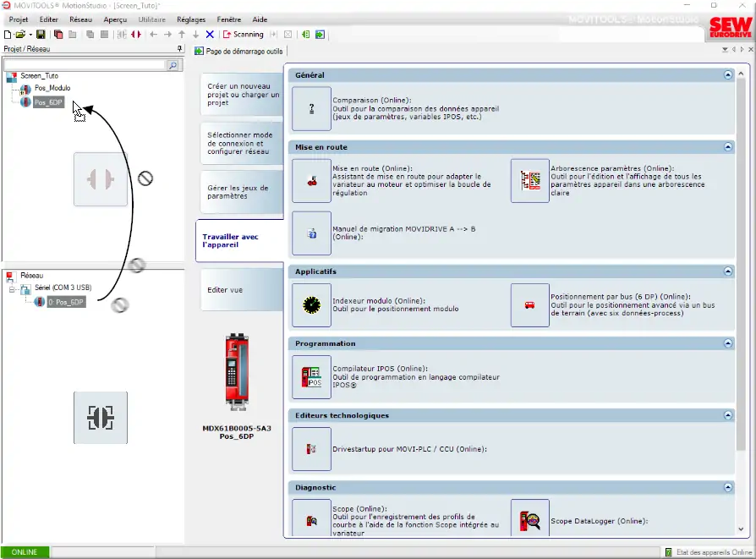Open a project using the folder icon
756x559 pixels.
tap(20, 35)
